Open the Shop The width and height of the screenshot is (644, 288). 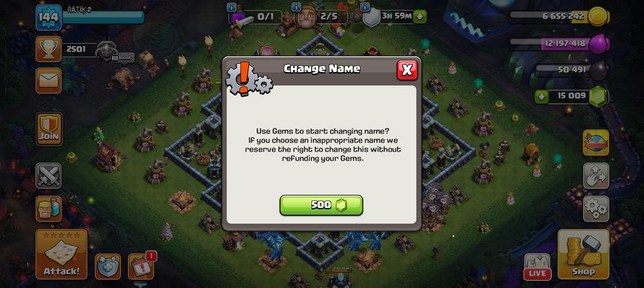[x=583, y=254]
